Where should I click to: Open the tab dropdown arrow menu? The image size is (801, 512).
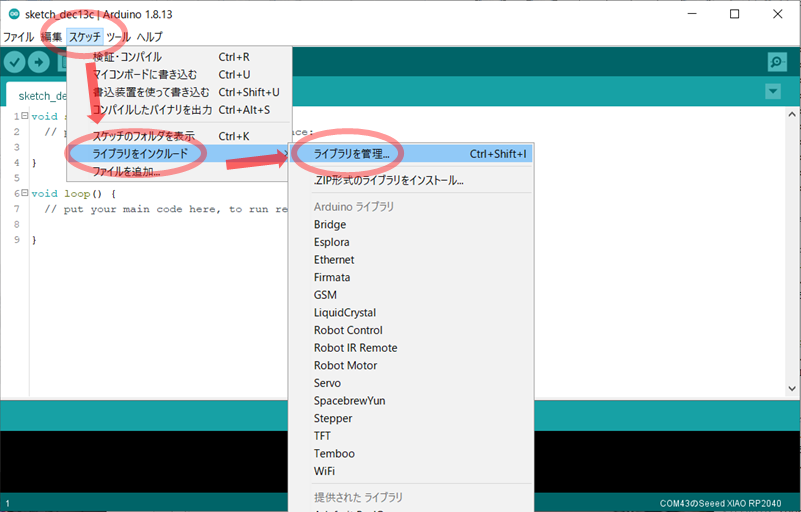[773, 91]
